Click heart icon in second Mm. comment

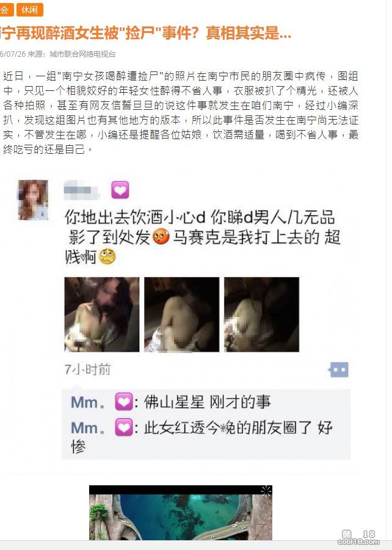124,427
